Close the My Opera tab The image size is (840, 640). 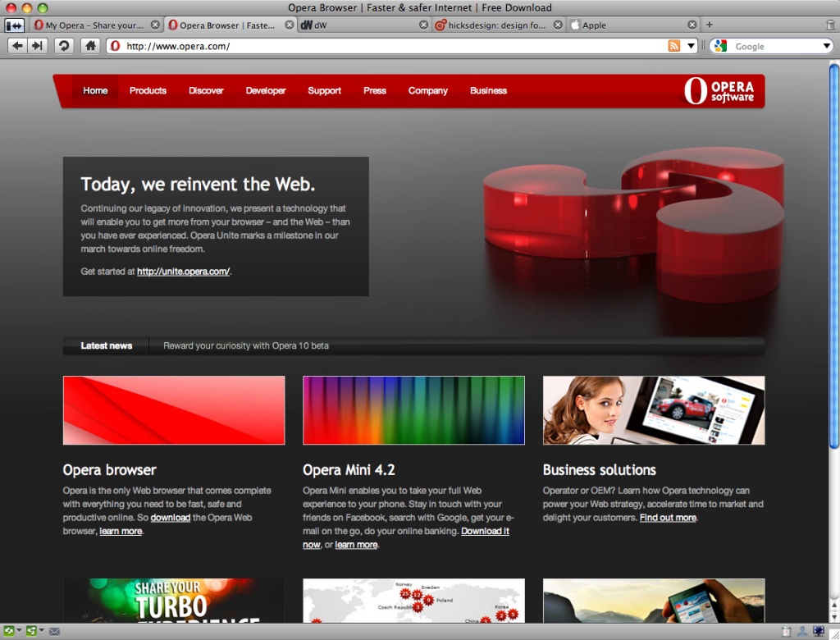[x=155, y=25]
